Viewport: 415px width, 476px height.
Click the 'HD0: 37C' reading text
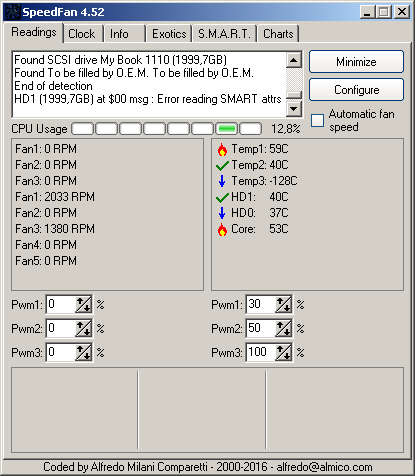pos(260,213)
